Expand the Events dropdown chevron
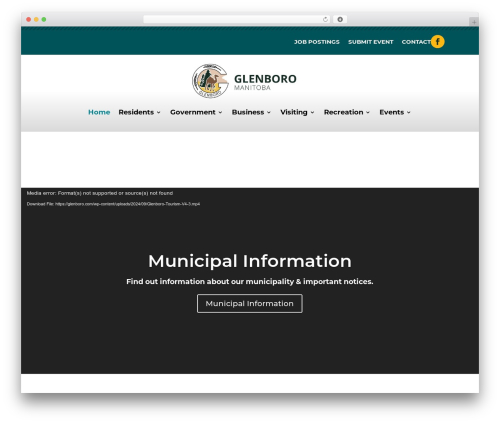The height and width of the screenshot is (423, 500). [x=409, y=113]
